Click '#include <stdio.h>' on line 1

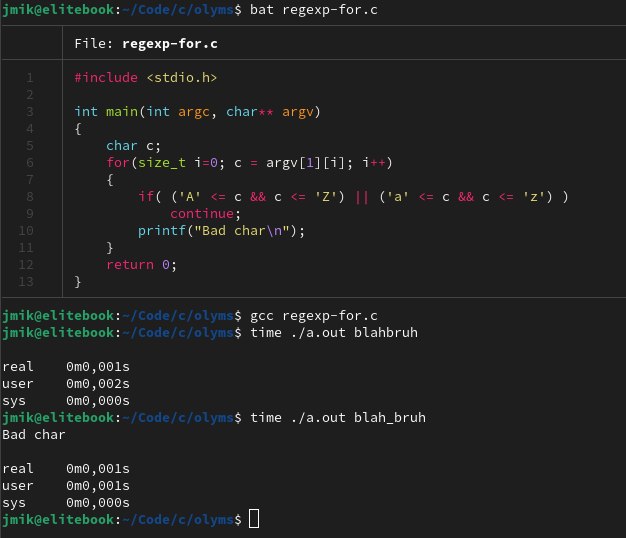146,77
